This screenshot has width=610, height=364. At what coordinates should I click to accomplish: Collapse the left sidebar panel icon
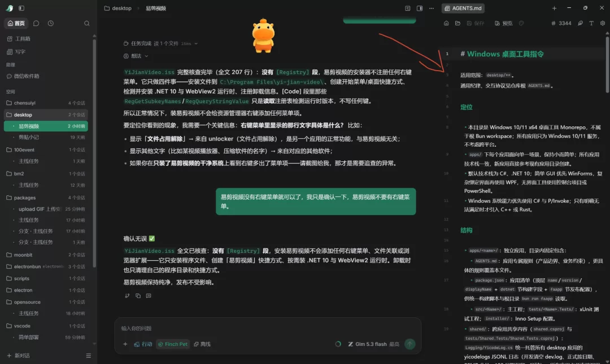tap(21, 8)
